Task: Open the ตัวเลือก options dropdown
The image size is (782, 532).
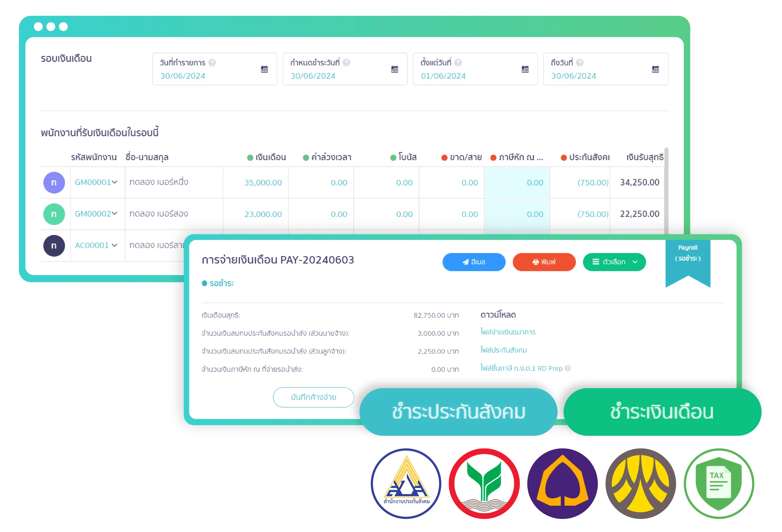Action: pos(614,262)
